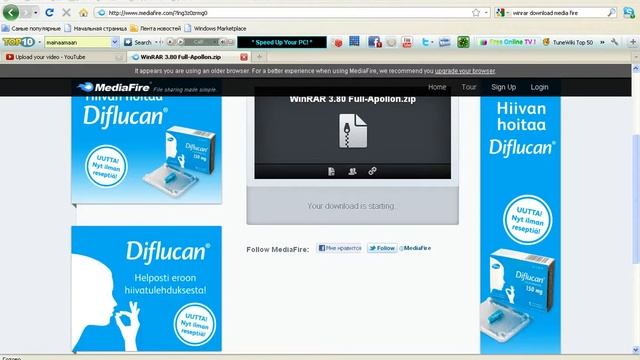
Task: Open a new tab with the plus button
Action: click(x=259, y=57)
